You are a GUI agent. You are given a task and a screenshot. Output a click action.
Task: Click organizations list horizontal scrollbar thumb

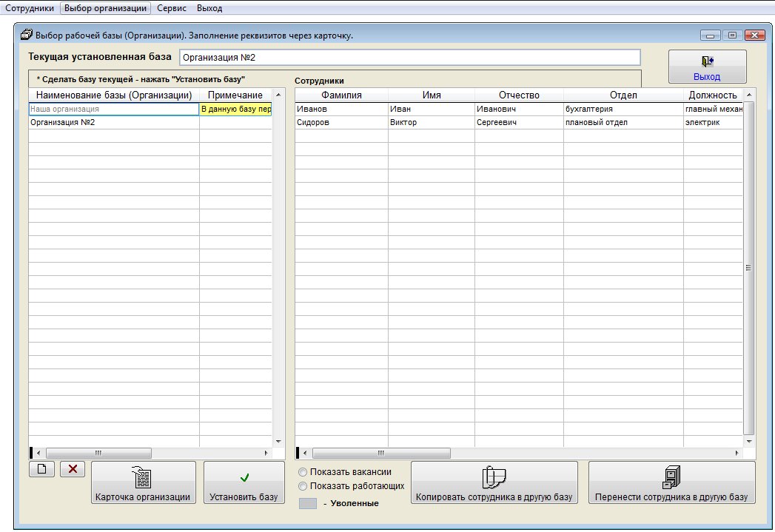pyautogui.click(x=98, y=453)
